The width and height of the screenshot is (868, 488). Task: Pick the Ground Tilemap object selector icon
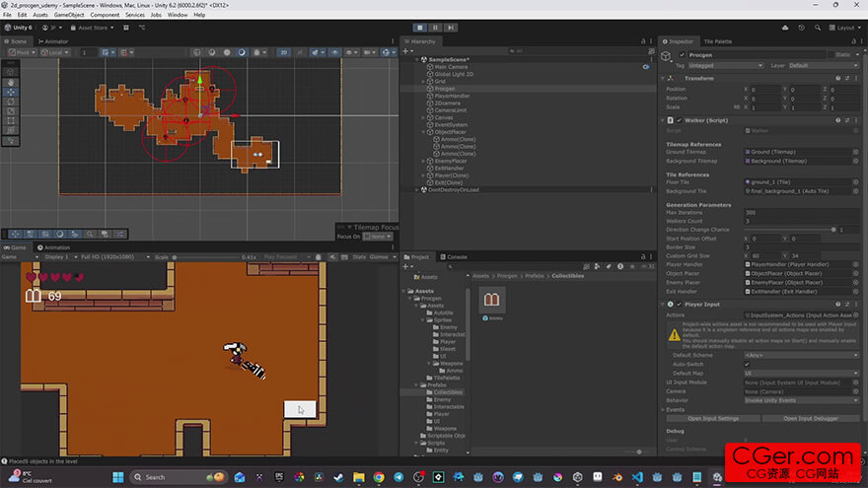pos(855,152)
